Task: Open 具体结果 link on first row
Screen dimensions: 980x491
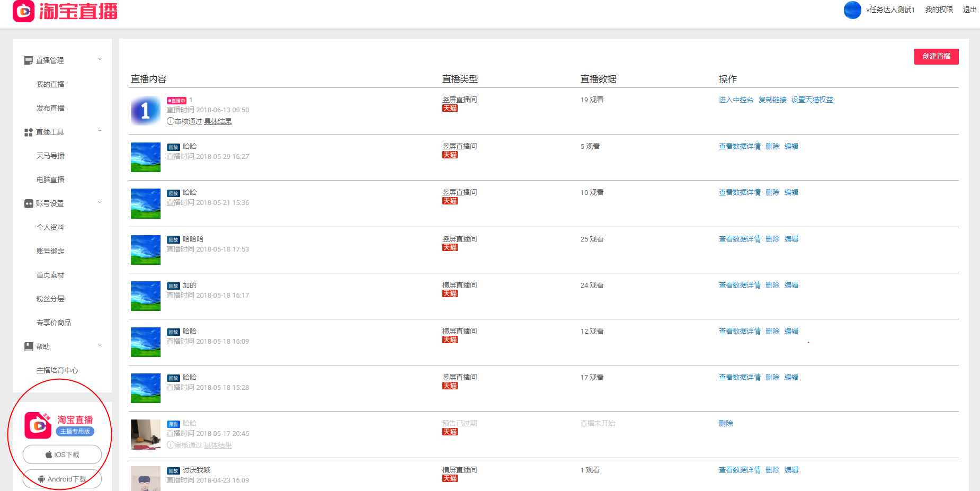Action: (x=218, y=121)
